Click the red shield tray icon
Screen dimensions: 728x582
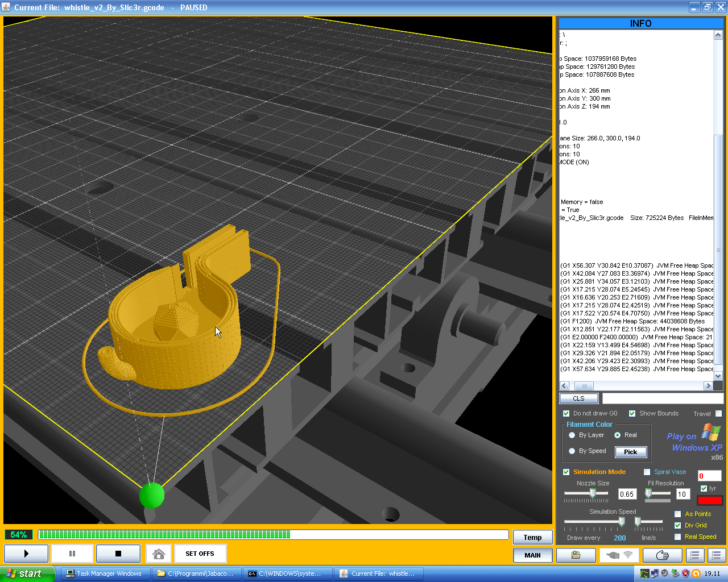pos(685,573)
